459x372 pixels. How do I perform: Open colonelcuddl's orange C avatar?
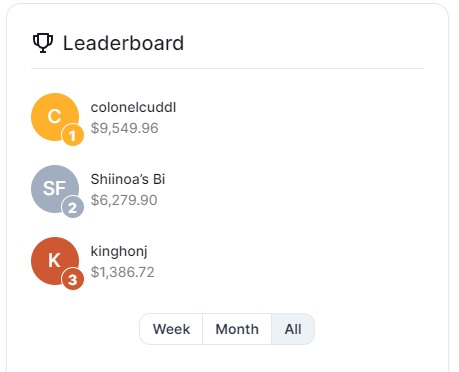55,117
